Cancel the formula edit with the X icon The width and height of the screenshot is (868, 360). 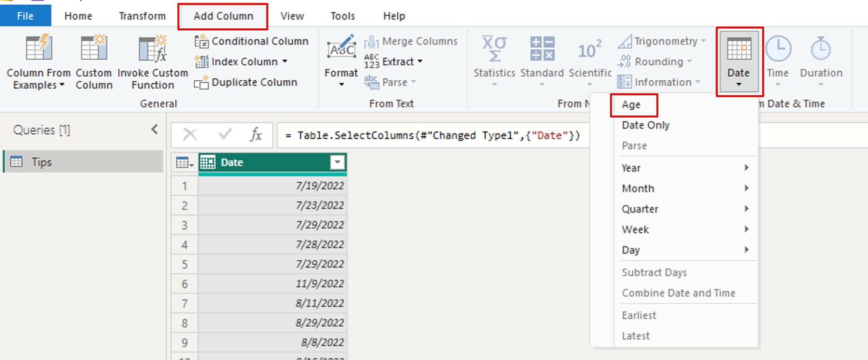click(190, 135)
